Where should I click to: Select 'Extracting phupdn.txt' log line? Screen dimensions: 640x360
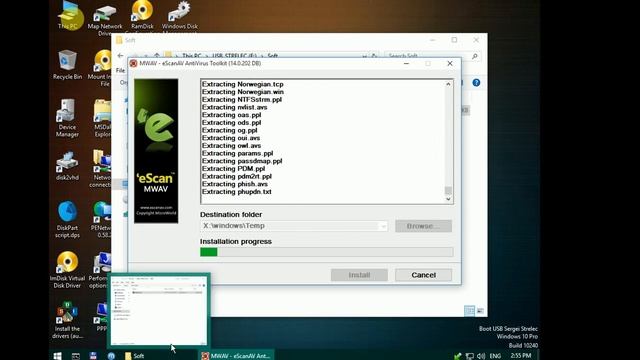point(237,192)
